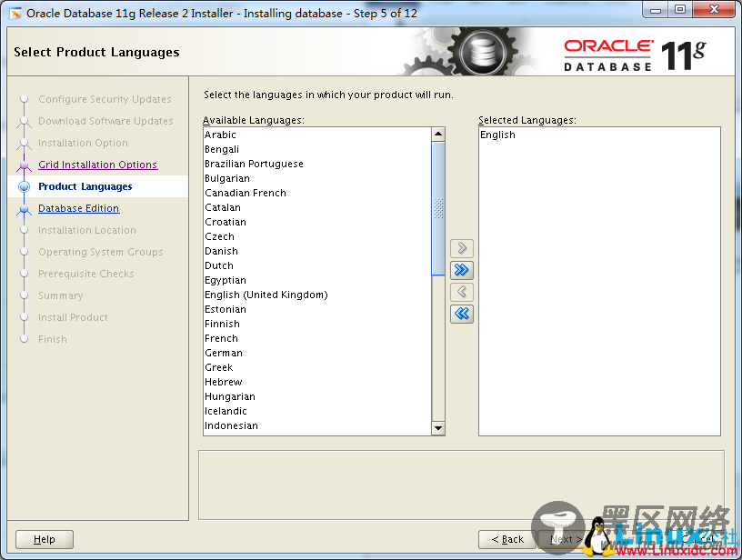Click the Summary step in sidebar

point(61,295)
